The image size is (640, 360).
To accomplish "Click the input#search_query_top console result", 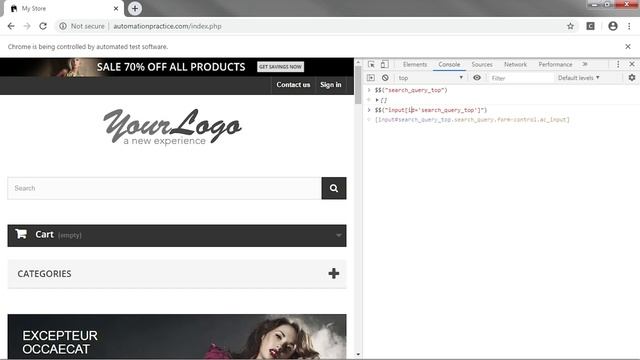I will coord(472,120).
